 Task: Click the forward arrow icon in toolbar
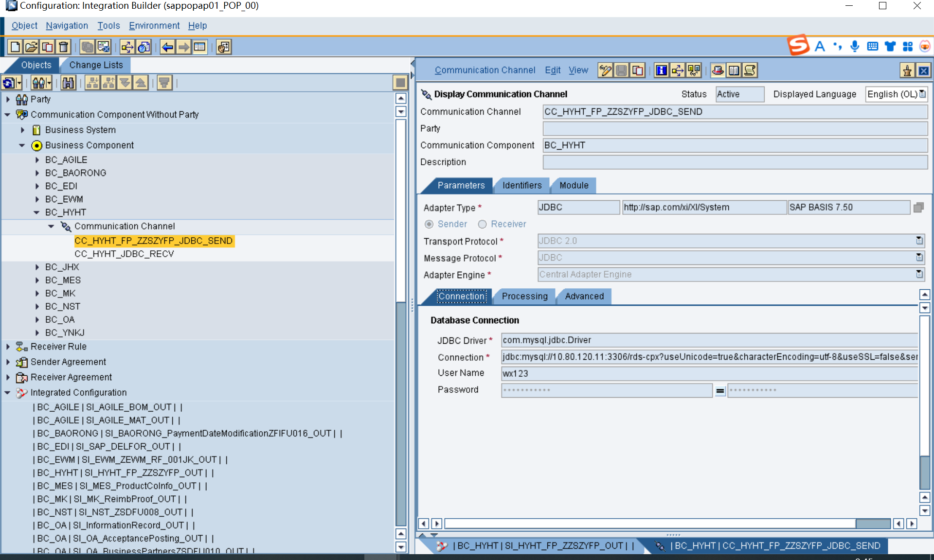(183, 47)
